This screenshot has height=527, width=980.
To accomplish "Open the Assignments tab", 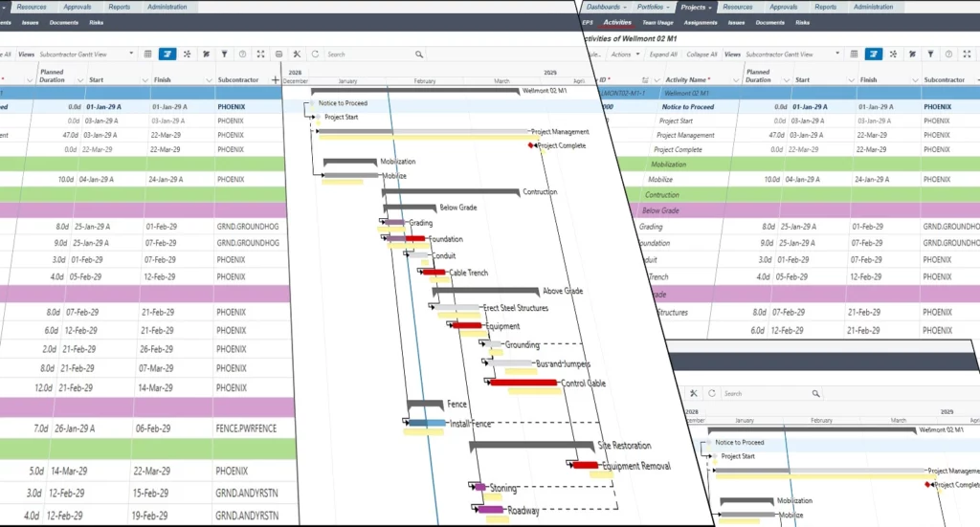I will 700,22.
